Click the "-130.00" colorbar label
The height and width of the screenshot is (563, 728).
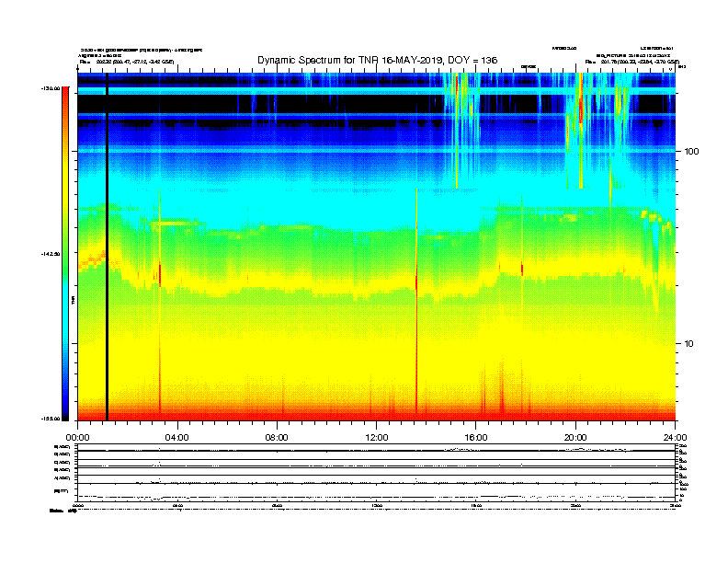51,88
